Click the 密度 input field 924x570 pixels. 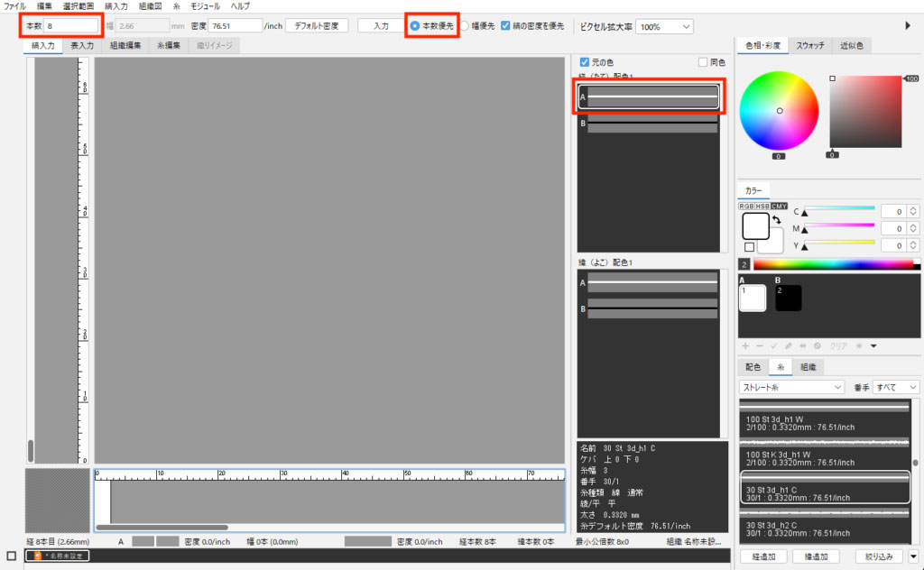(x=236, y=26)
